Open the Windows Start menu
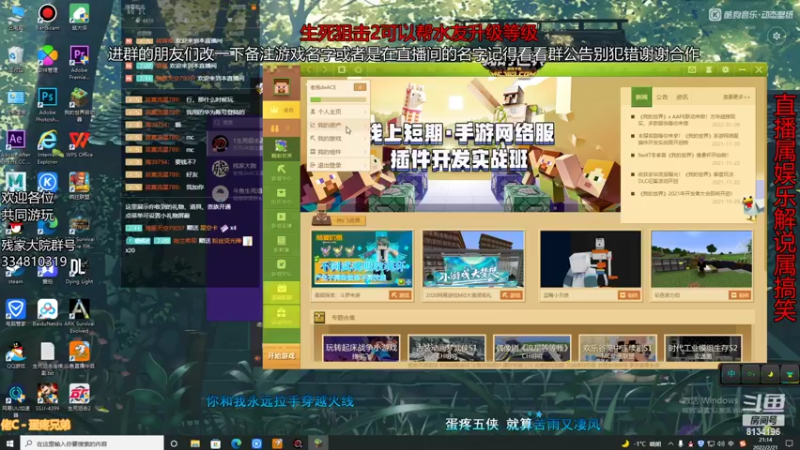Screen dimensions: 800x450 pos(10,443)
